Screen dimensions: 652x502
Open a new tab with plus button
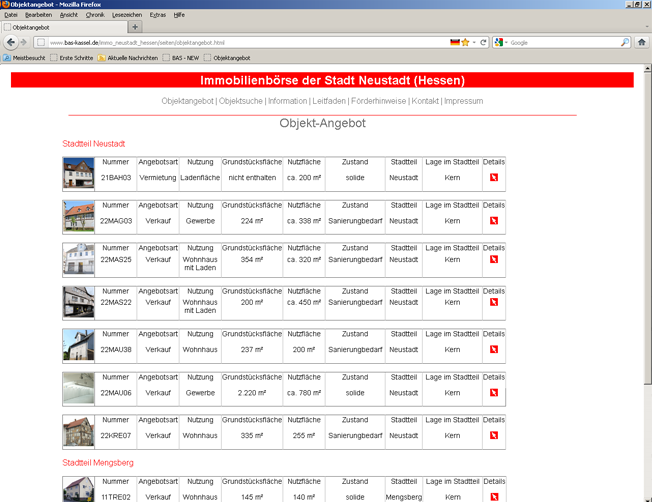(x=136, y=28)
